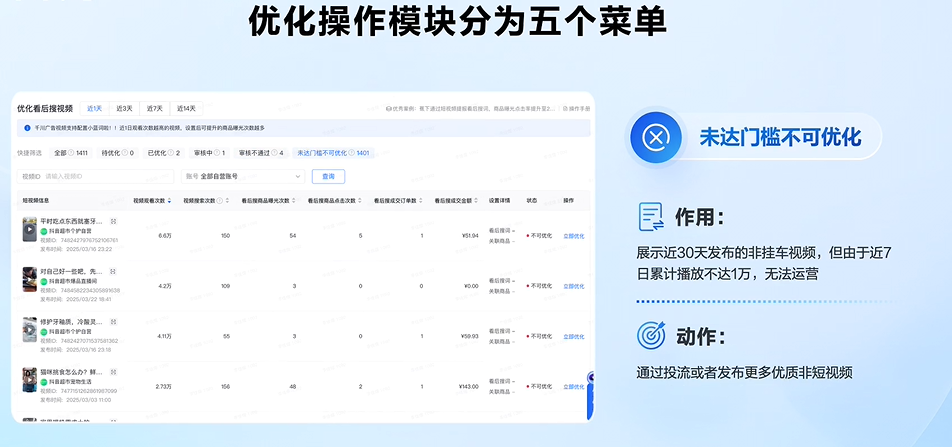Click the 查询 search button
This screenshot has width=952, height=447.
[x=328, y=176]
